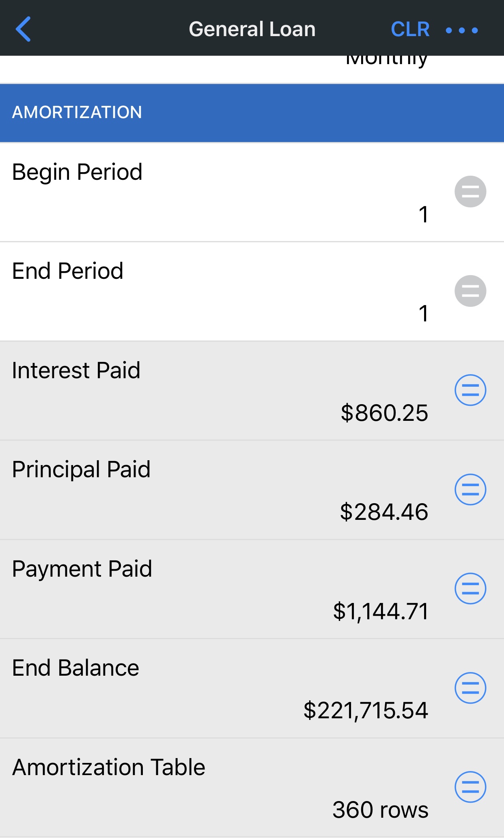
Task: Tap the General Loan title
Action: pyautogui.click(x=252, y=29)
